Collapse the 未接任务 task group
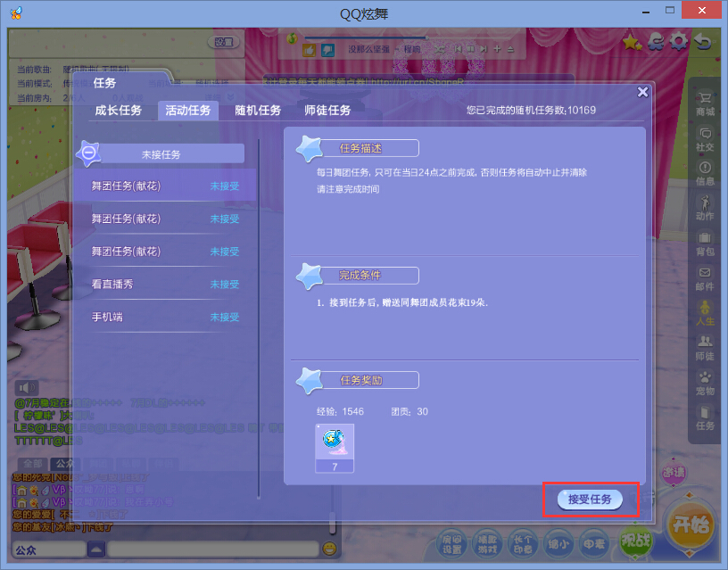The width and height of the screenshot is (728, 570). click(90, 153)
